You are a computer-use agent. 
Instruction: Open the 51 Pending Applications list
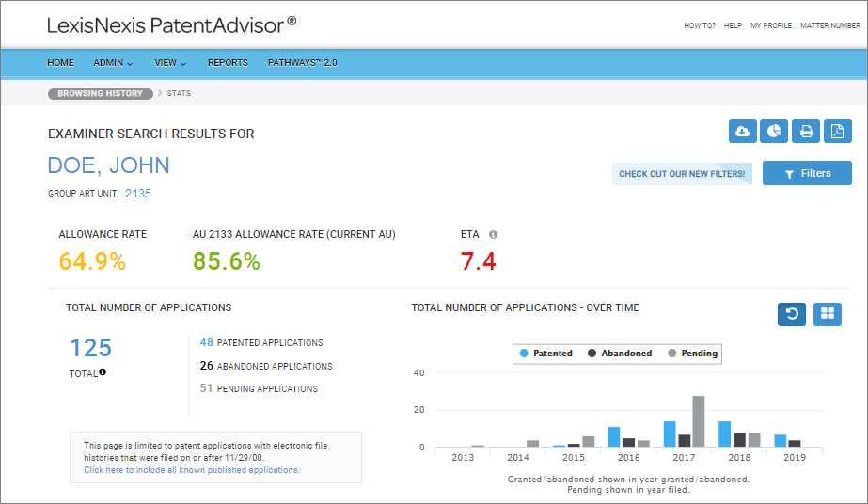coord(259,388)
